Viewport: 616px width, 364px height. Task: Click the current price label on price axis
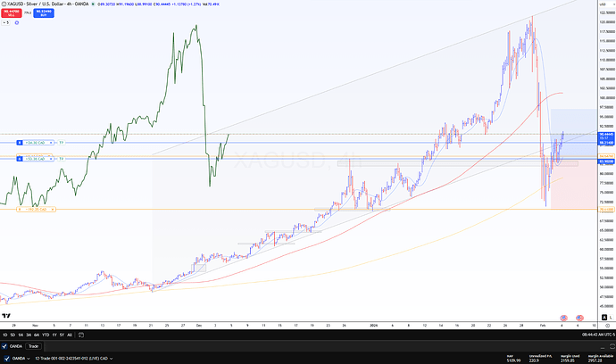(x=606, y=136)
